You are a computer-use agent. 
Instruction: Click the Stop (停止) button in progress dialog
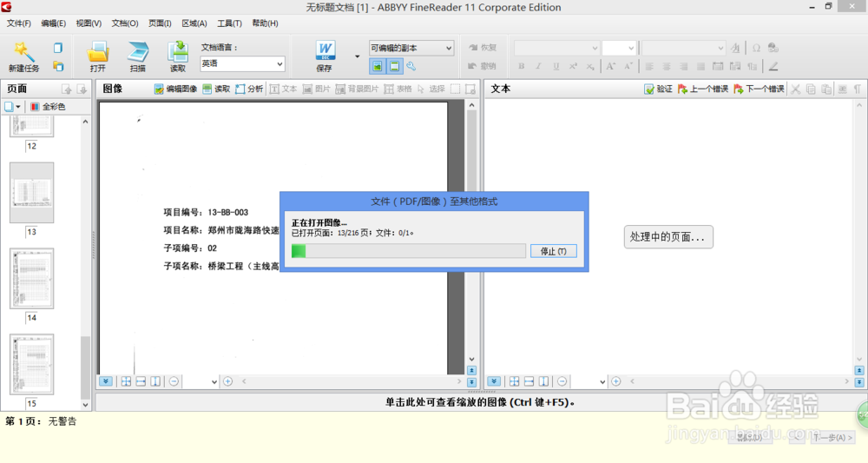pos(554,251)
